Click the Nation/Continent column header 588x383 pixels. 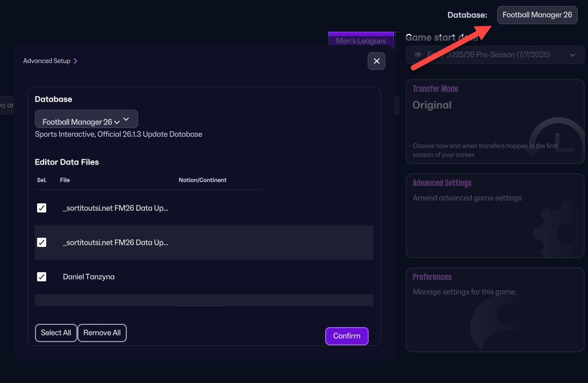pyautogui.click(x=203, y=180)
